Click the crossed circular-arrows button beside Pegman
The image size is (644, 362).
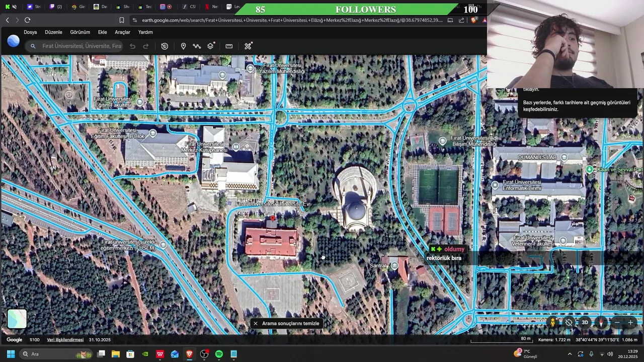[x=569, y=322]
